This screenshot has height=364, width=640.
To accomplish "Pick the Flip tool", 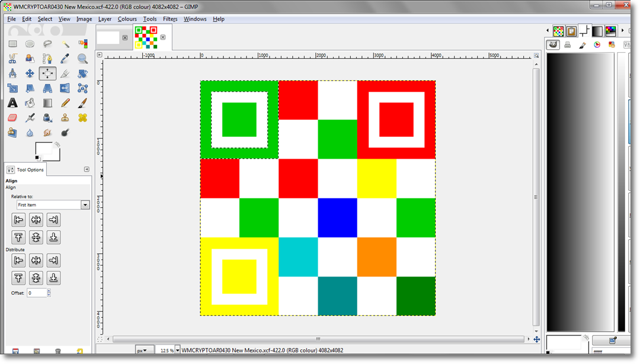I will 65,88.
